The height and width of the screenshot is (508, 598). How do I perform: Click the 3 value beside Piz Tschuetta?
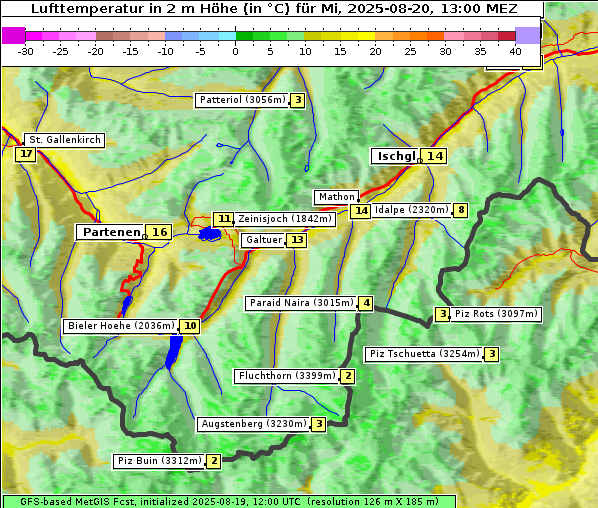(492, 354)
